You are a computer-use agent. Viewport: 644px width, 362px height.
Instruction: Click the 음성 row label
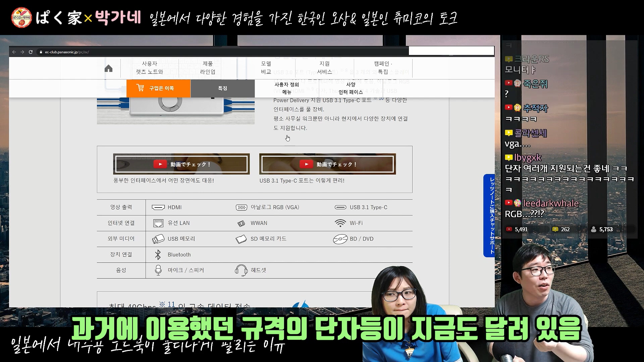click(x=121, y=270)
